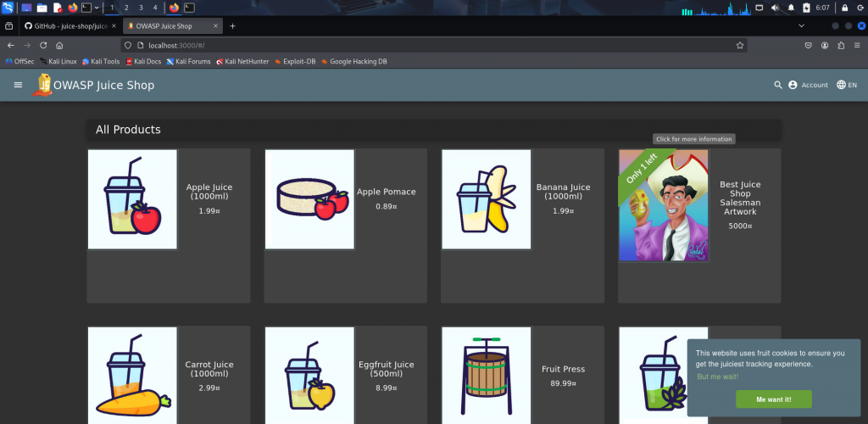Reload the current page
868x424 pixels.
point(43,46)
